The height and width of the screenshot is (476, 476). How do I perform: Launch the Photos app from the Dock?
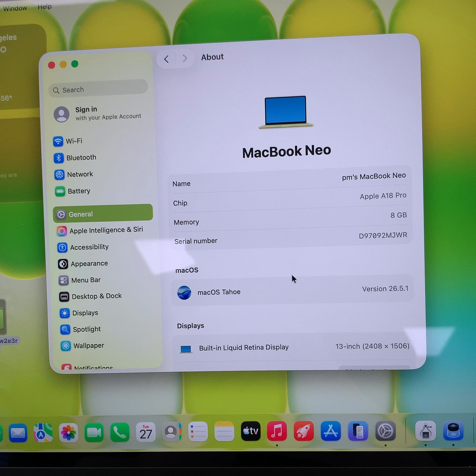pos(68,432)
